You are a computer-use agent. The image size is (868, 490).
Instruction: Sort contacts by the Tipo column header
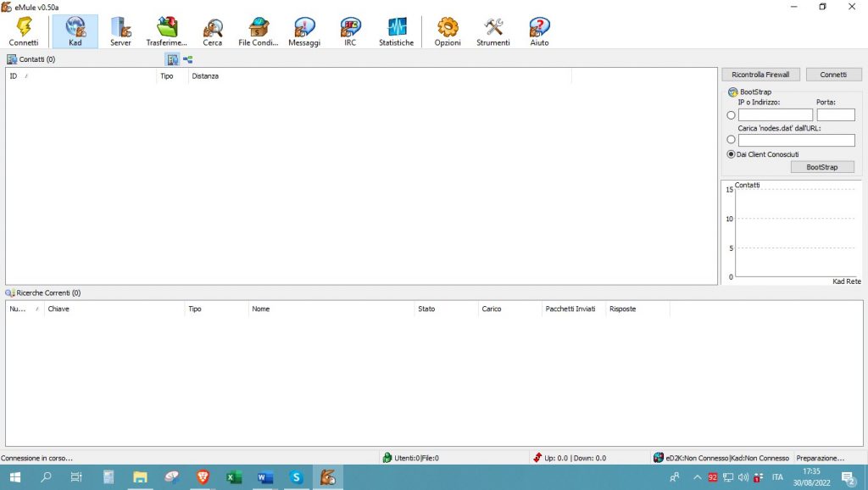pyautogui.click(x=169, y=75)
